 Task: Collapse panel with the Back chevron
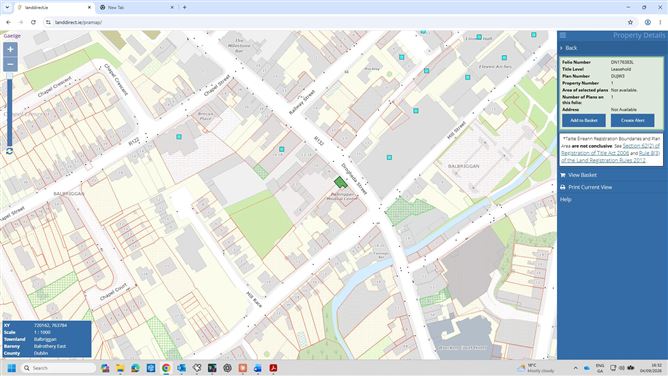point(569,48)
